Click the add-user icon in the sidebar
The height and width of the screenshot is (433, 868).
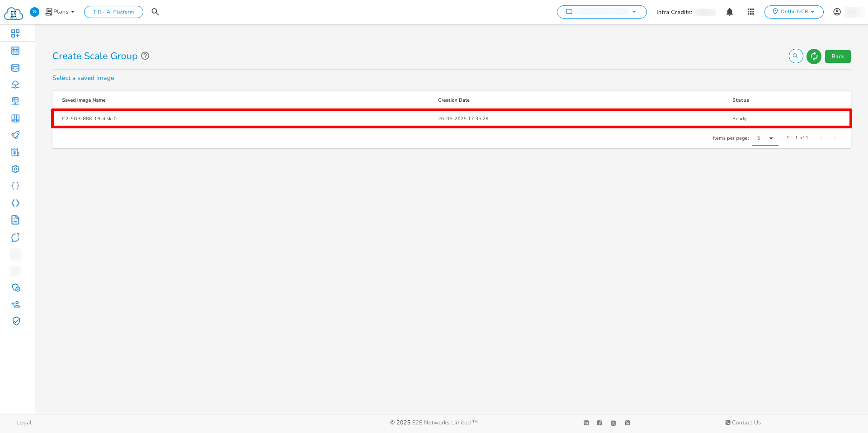point(15,304)
